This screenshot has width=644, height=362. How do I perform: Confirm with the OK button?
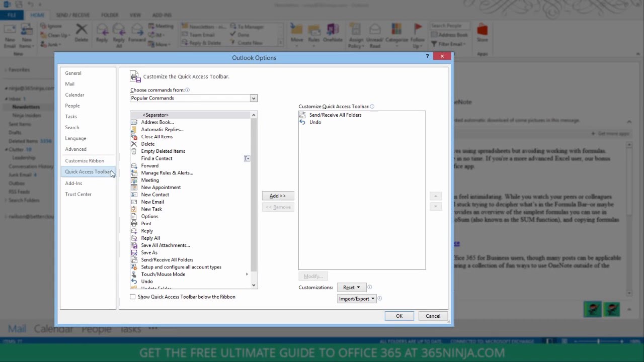click(x=399, y=316)
